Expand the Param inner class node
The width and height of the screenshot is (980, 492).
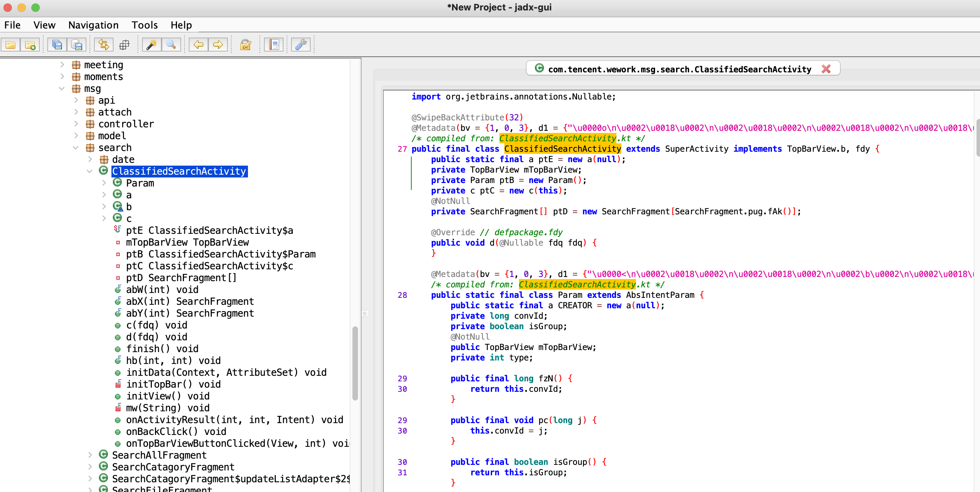104,183
